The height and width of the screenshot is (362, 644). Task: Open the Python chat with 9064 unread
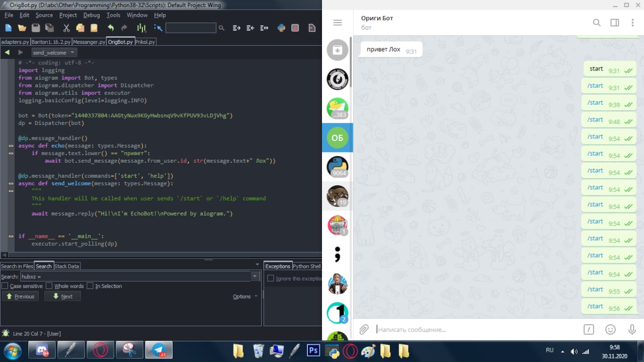click(338, 167)
